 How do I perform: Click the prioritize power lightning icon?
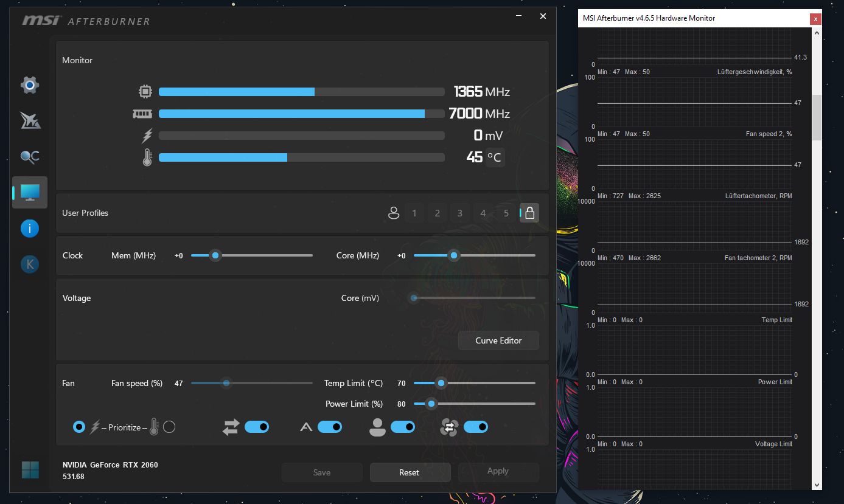[x=94, y=427]
